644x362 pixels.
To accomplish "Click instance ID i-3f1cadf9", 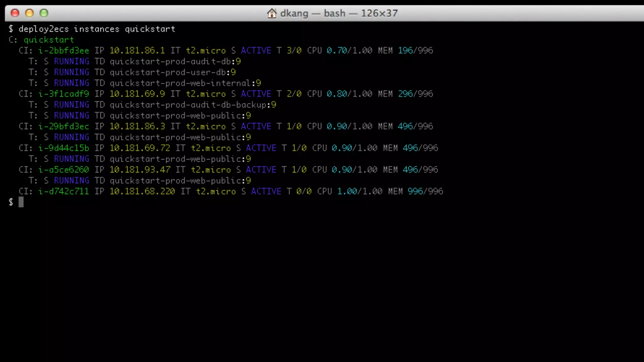I will coord(64,94).
